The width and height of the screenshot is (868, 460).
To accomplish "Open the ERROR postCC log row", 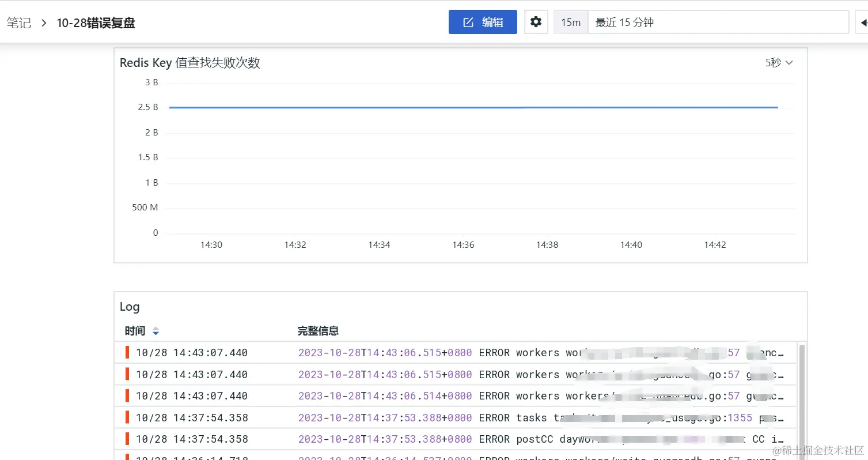I will (456, 439).
